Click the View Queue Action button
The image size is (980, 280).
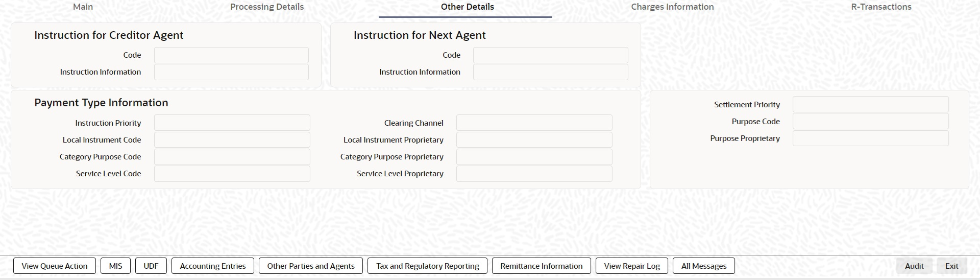(55, 266)
